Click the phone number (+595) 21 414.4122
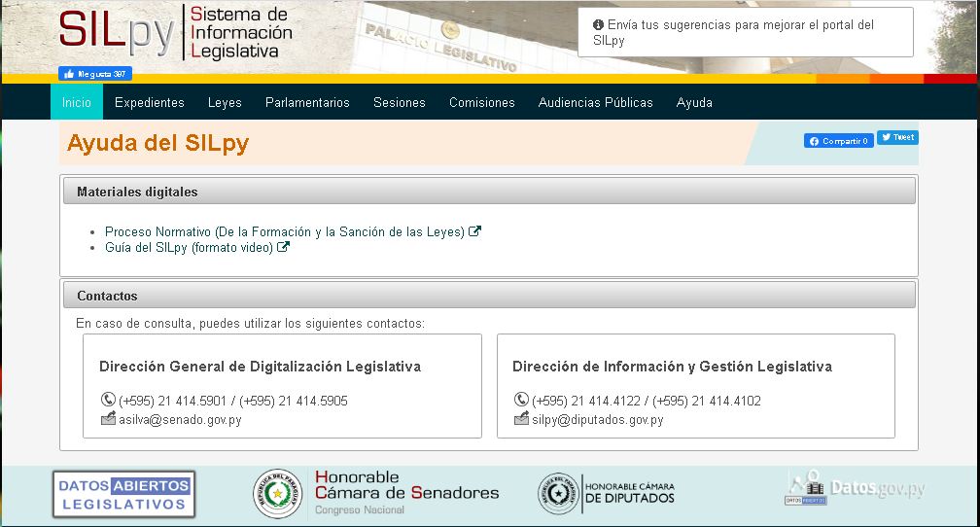 click(x=585, y=401)
